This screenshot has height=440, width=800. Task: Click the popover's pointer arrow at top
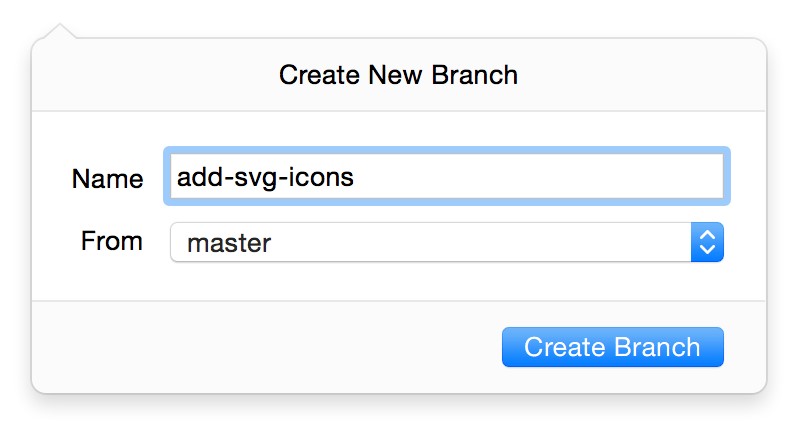pyautogui.click(x=59, y=30)
